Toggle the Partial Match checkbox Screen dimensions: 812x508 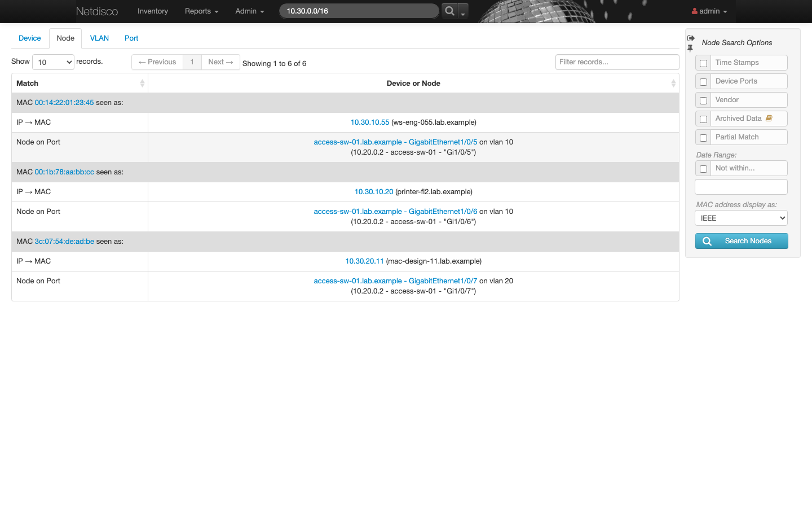tap(703, 138)
